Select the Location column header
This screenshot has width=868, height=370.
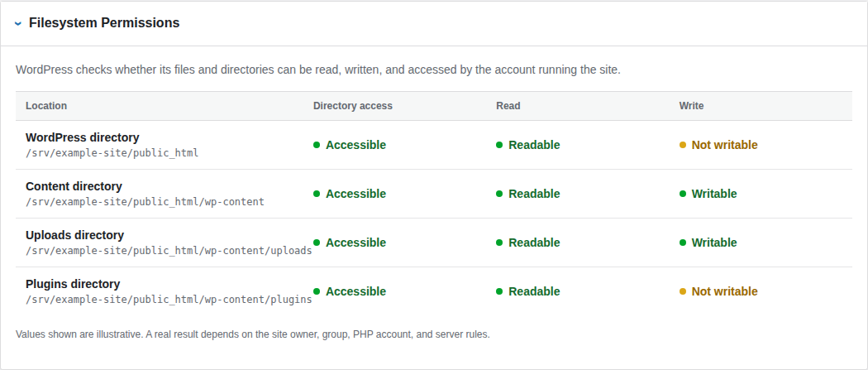click(46, 106)
